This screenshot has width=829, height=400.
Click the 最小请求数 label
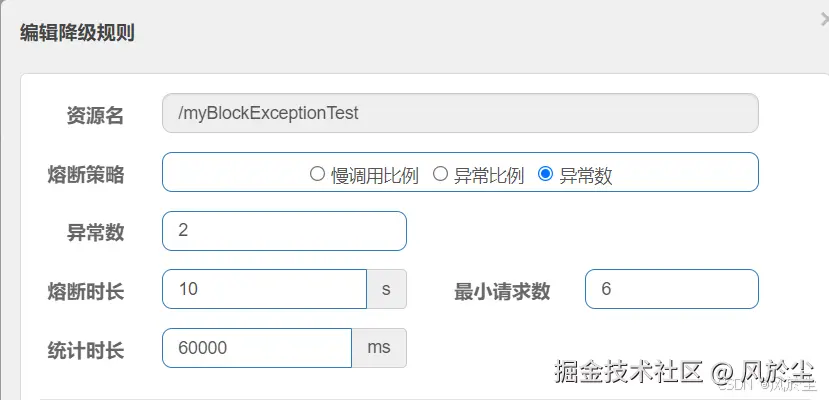[502, 291]
